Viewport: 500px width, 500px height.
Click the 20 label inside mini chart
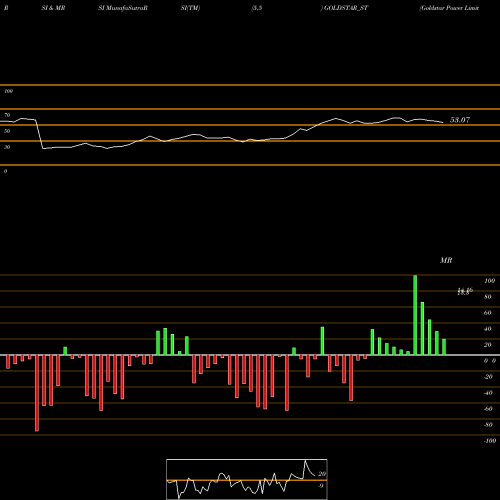pos(322,474)
